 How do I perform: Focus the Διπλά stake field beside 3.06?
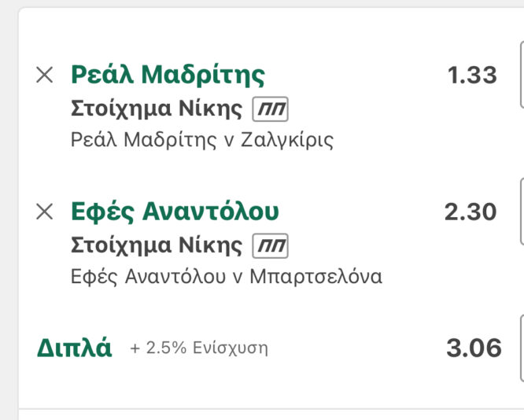(x=521, y=348)
